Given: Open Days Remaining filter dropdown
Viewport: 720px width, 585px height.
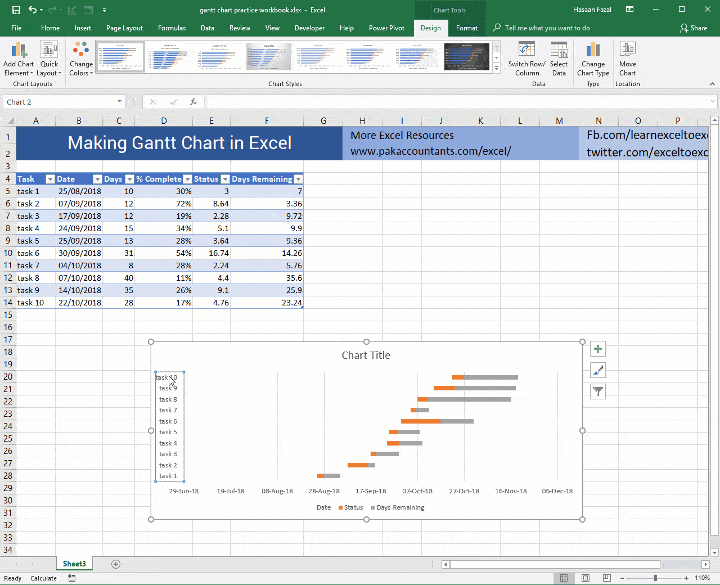Looking at the screenshot, I should (x=298, y=179).
